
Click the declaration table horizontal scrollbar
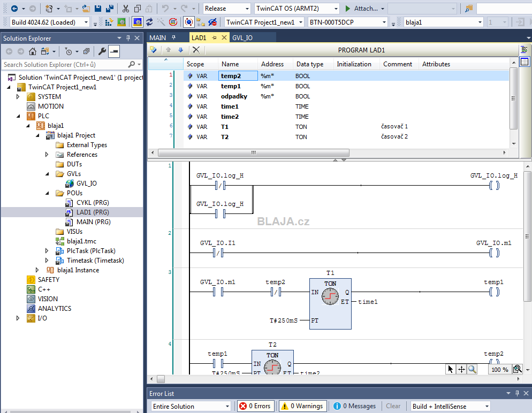pyautogui.click(x=254, y=152)
